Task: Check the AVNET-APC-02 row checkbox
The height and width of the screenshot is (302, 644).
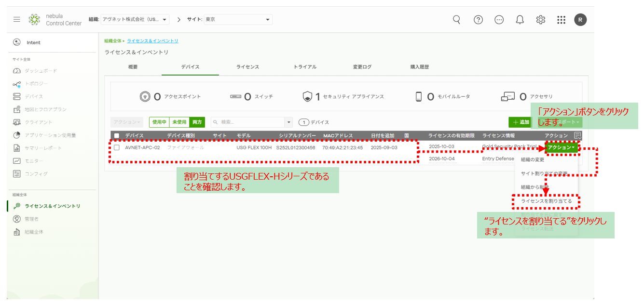Action: click(116, 148)
